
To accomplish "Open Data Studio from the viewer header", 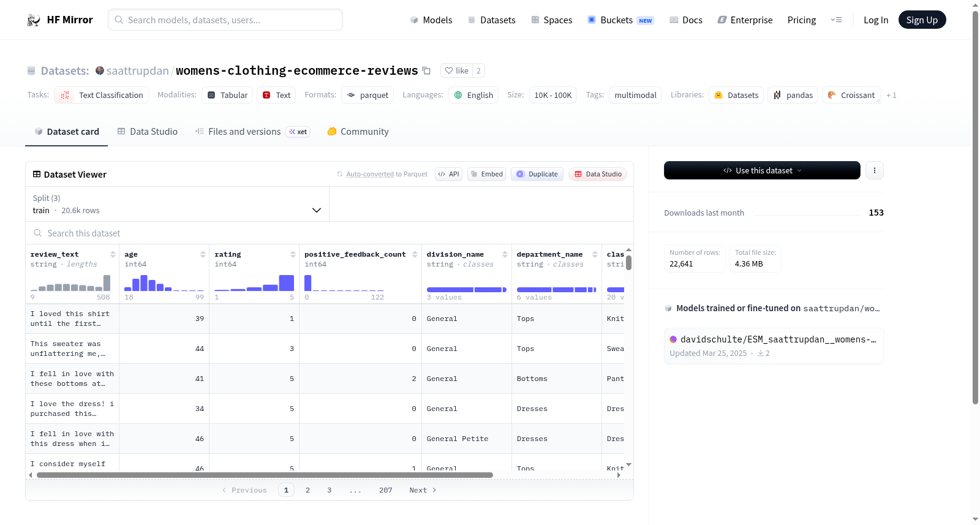I will coord(597,174).
